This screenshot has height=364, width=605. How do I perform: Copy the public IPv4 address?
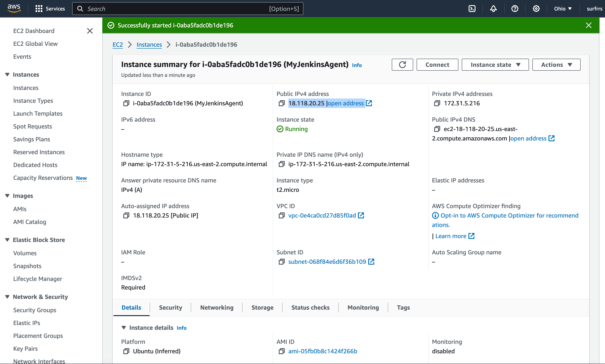tap(282, 103)
